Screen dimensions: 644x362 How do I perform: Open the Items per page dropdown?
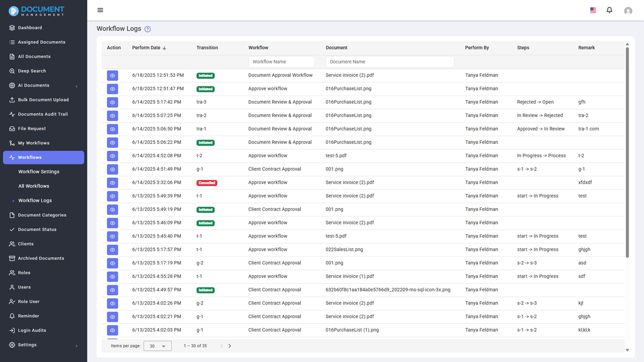click(157, 346)
